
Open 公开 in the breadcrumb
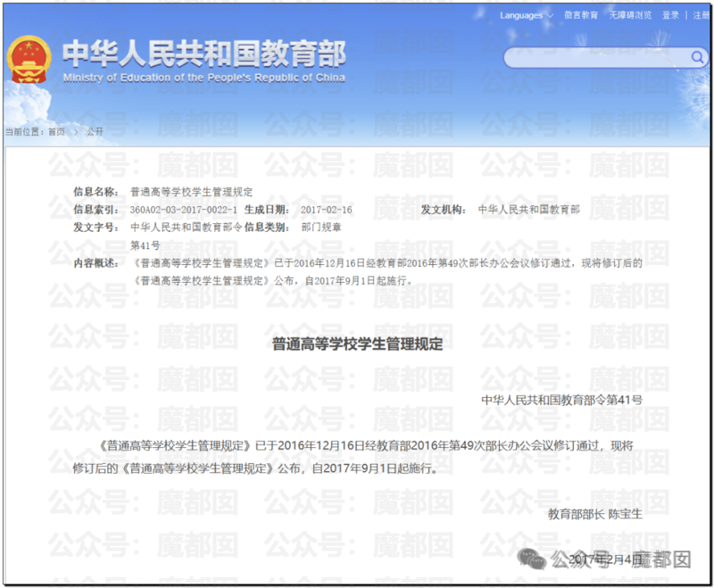pyautogui.click(x=95, y=132)
